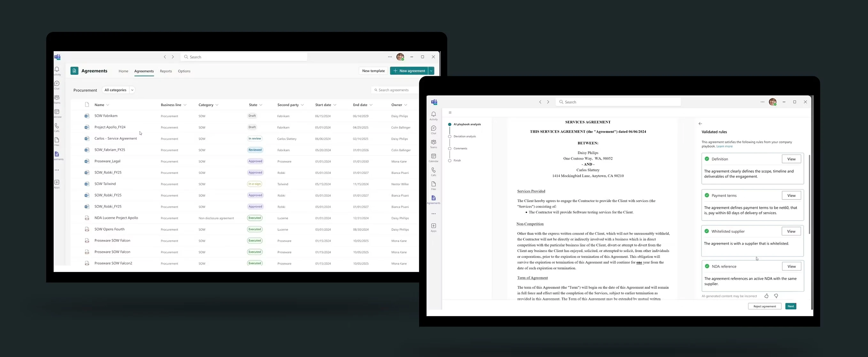Open Files in the left window sidebar

click(57, 142)
